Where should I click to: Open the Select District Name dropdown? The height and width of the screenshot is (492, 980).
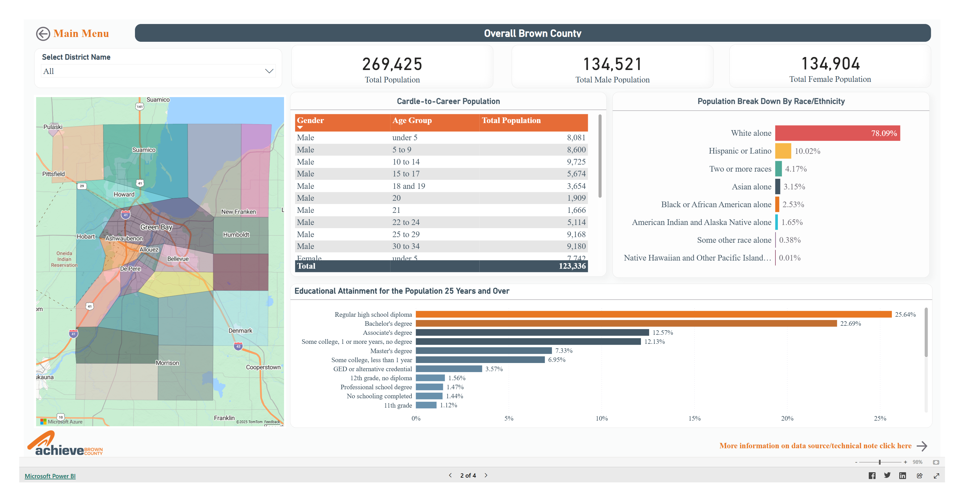click(269, 71)
